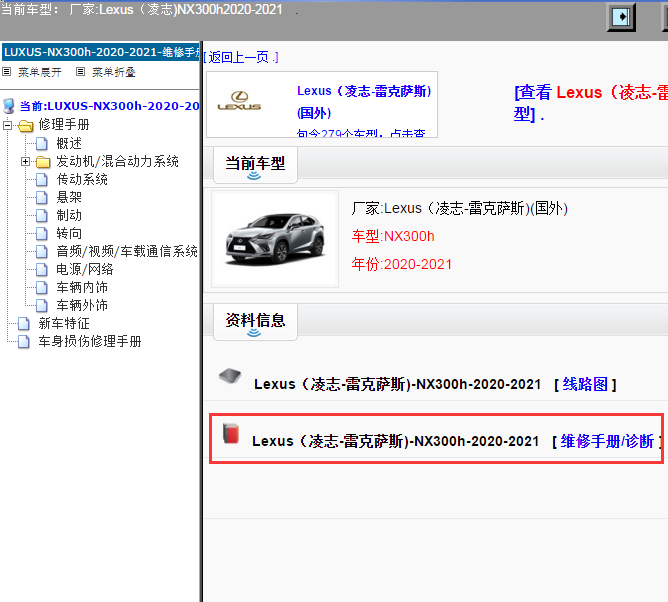Open 车辆外饰 in the tree
The image size is (668, 602).
pyautogui.click(x=82, y=305)
